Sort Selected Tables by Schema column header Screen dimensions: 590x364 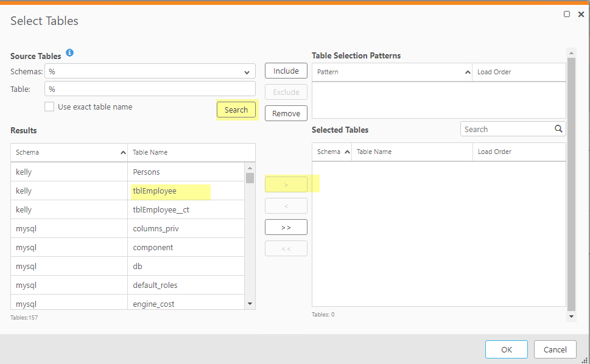point(331,152)
